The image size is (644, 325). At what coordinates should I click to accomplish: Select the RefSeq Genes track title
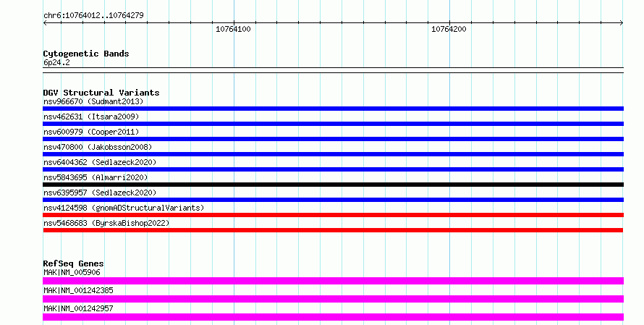[x=73, y=263]
